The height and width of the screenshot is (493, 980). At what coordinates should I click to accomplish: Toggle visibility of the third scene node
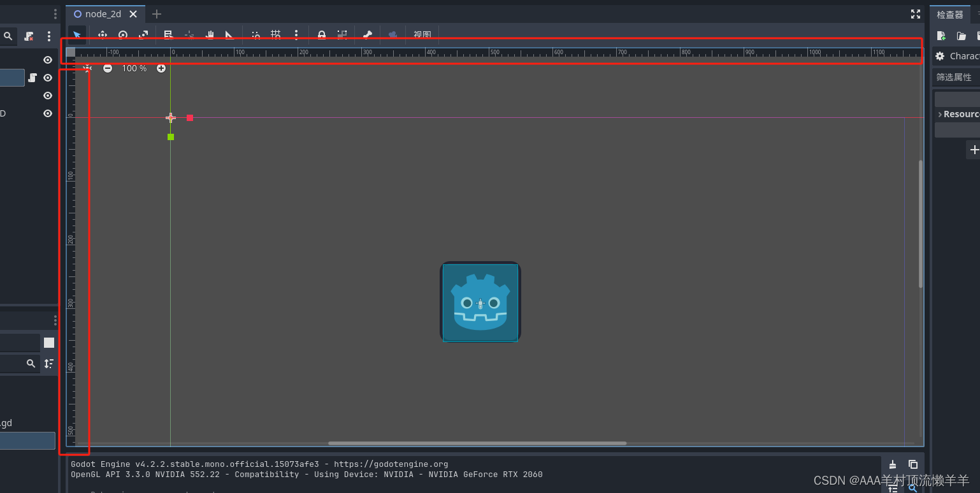[48, 96]
